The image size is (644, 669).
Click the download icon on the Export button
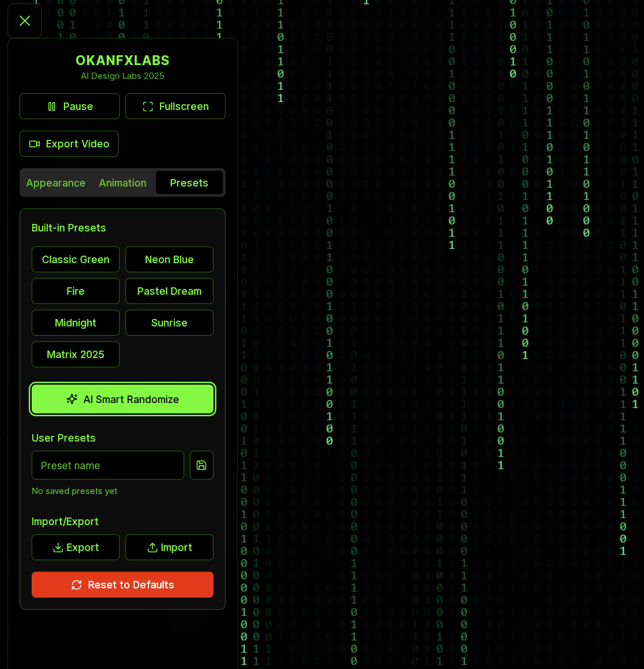pos(59,547)
